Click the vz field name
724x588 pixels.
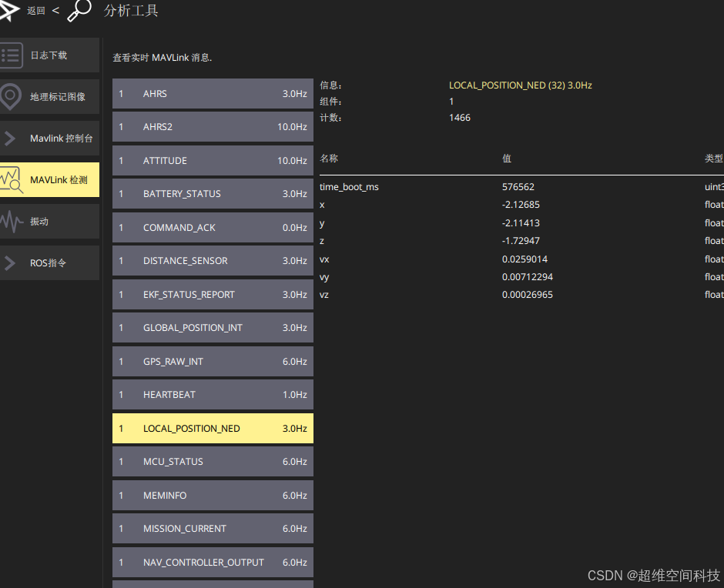point(324,295)
